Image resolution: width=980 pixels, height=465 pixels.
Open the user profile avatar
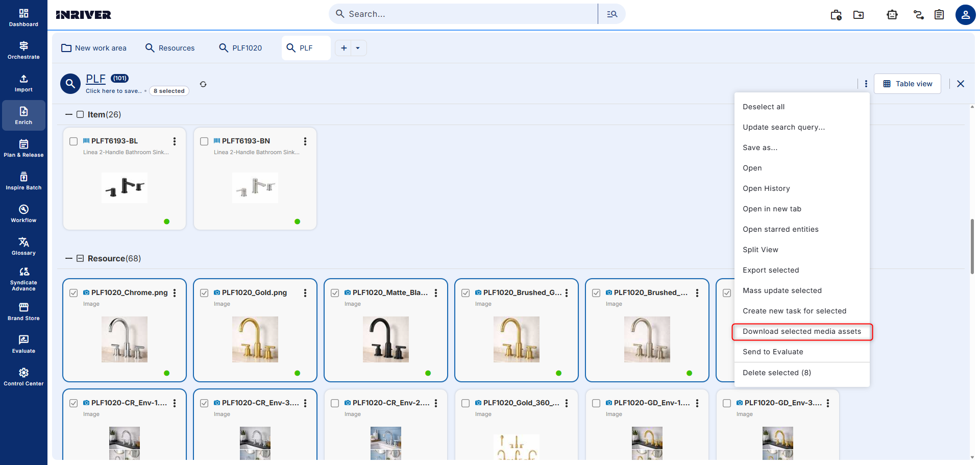click(965, 15)
